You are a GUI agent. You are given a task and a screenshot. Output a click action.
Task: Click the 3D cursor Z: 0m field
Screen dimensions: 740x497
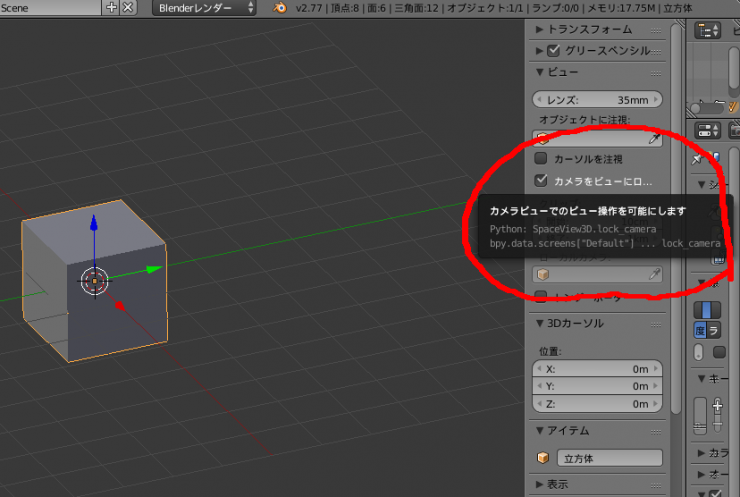[597, 404]
